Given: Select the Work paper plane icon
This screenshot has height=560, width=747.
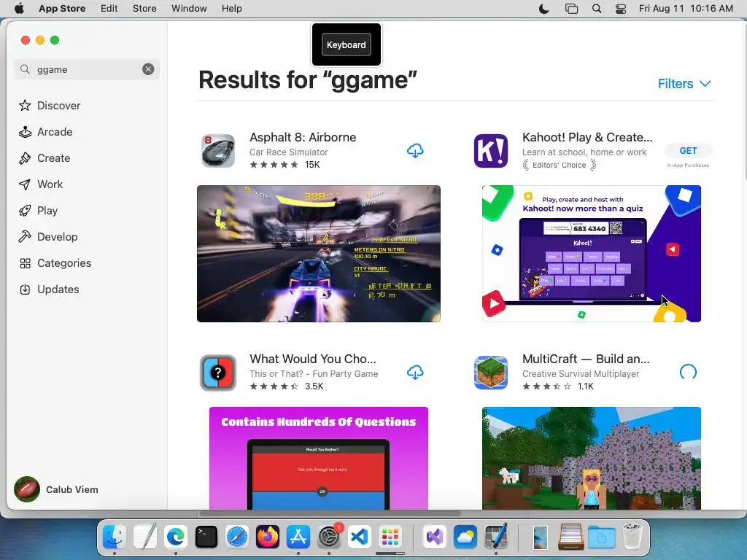Looking at the screenshot, I should (x=25, y=184).
